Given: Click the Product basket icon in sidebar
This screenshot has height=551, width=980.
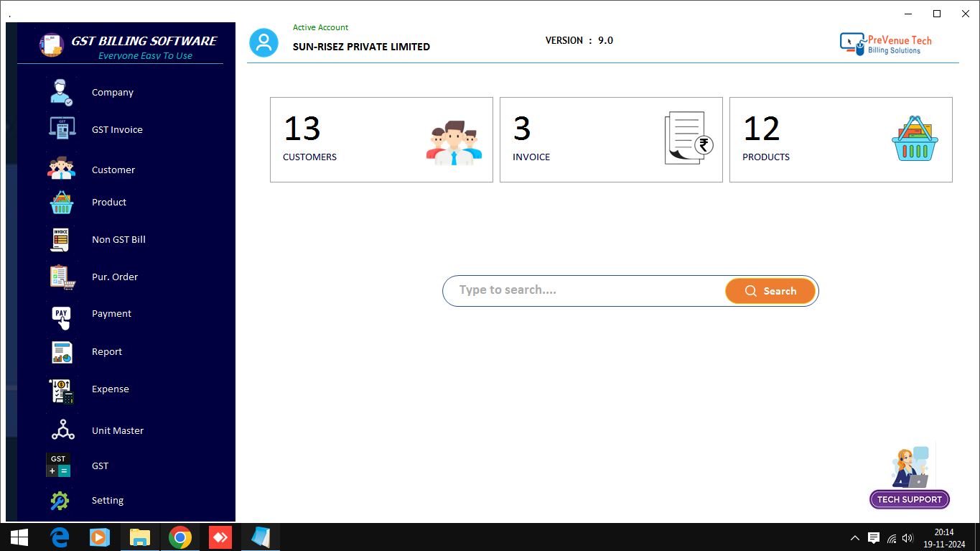Looking at the screenshot, I should tap(61, 203).
